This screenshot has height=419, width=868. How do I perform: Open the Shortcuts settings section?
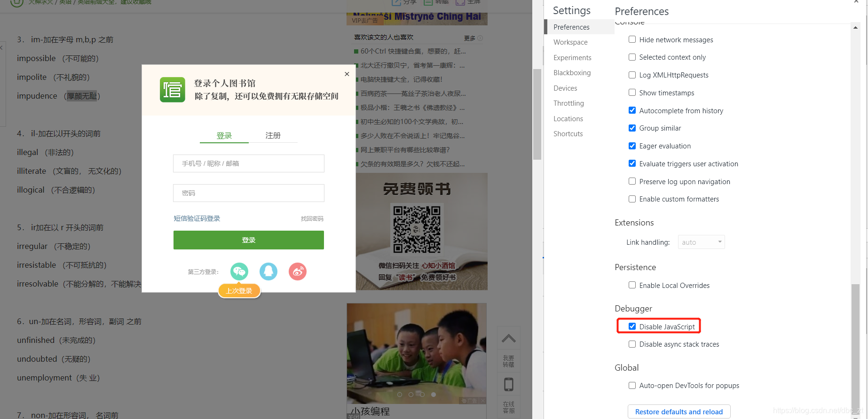(568, 133)
